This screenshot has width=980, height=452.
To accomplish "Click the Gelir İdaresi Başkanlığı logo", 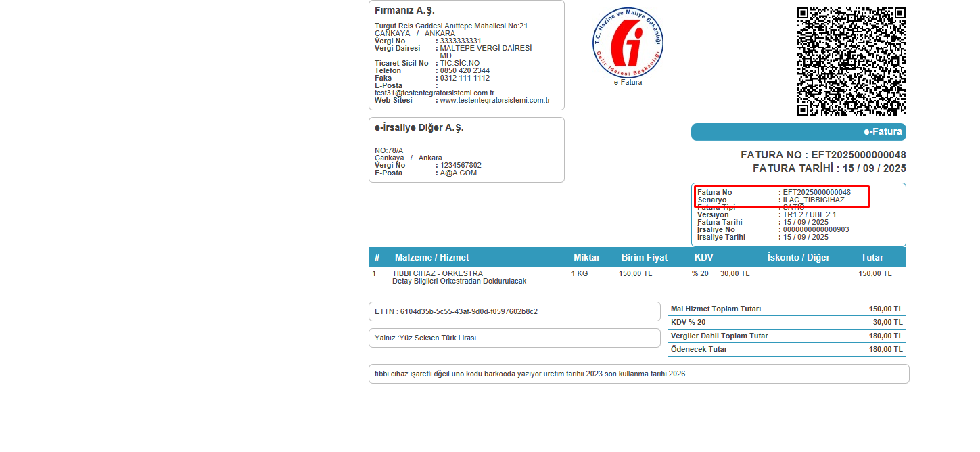I will pos(628,43).
